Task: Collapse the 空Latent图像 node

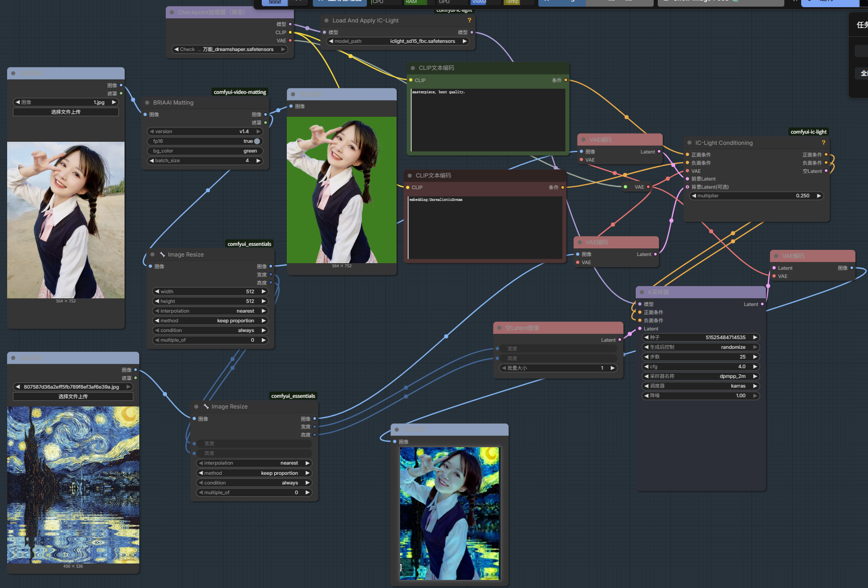Action: click(500, 328)
